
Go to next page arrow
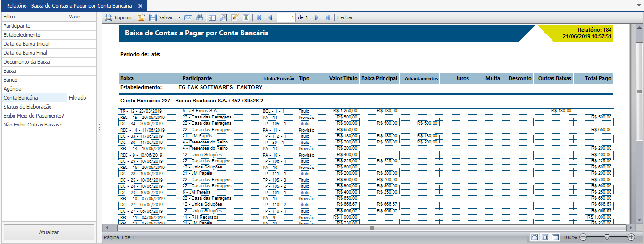[x=317, y=17]
